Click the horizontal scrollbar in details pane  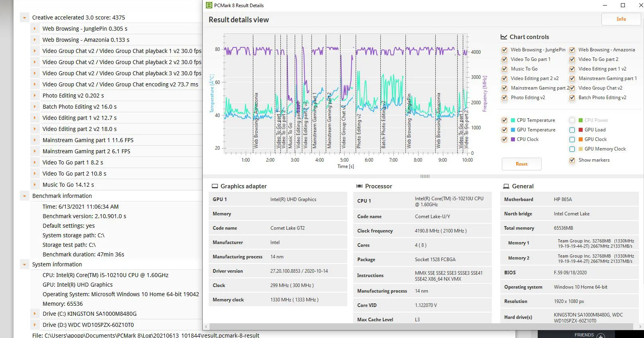point(422,326)
